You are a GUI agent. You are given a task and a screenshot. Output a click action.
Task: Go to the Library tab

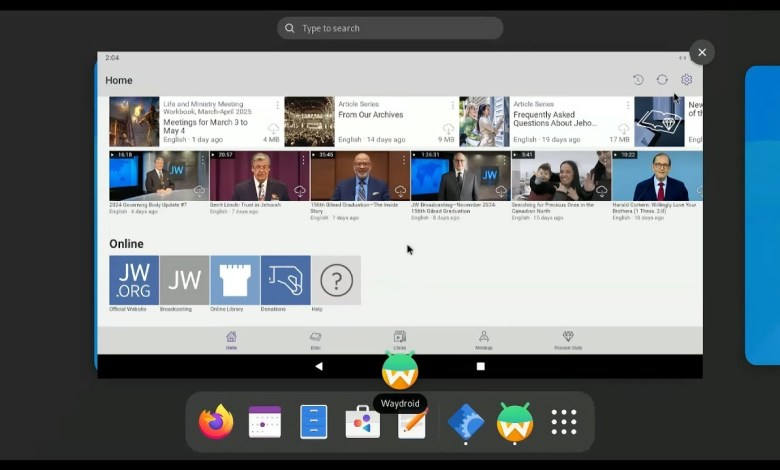[x=399, y=340]
